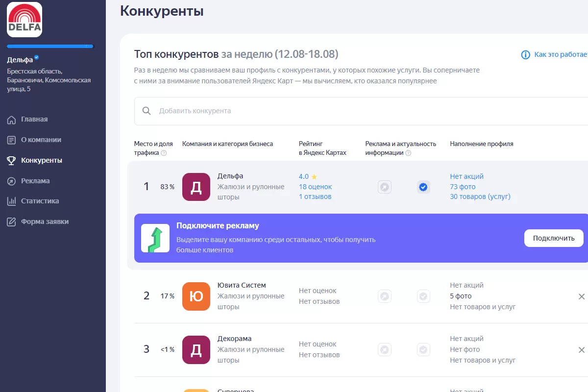Click the advertising status icon in Юбита Систем row
The image size is (588, 392).
385,296
